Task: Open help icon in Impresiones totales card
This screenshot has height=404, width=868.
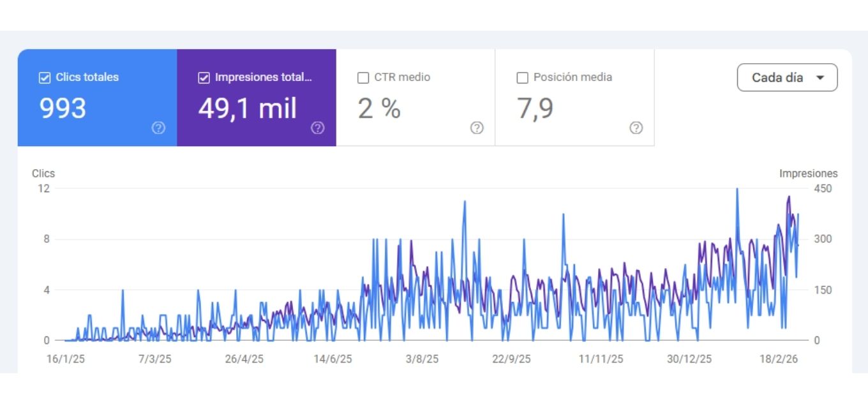Action: [x=317, y=128]
